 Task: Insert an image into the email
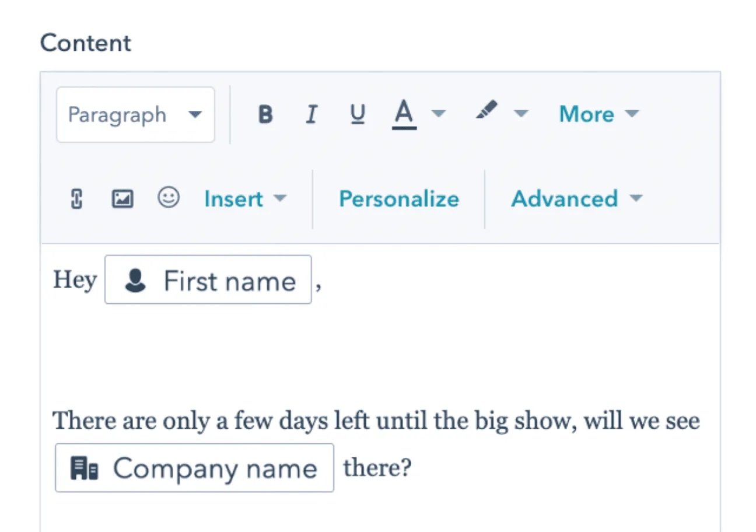tap(122, 199)
